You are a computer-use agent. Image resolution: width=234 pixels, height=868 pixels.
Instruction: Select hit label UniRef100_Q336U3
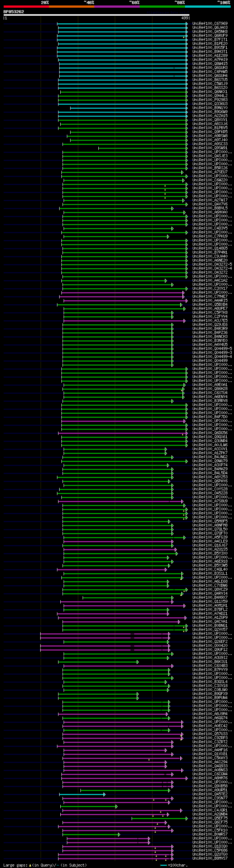pos(210,104)
